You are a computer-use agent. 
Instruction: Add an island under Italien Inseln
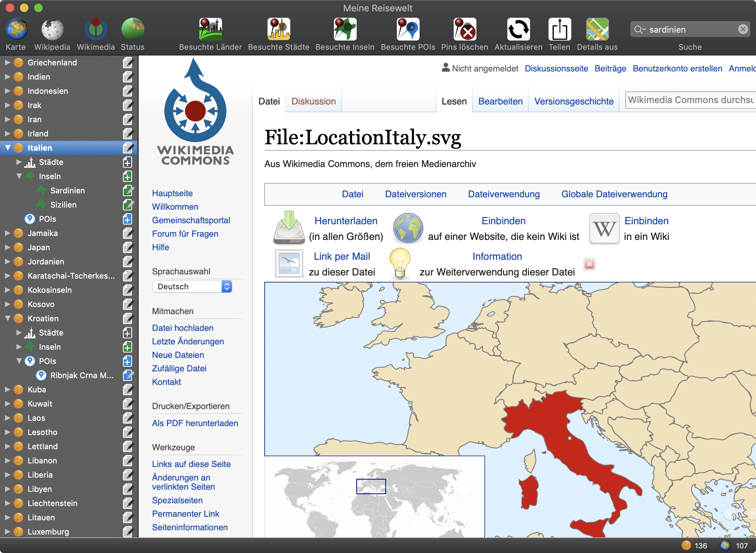tap(128, 176)
